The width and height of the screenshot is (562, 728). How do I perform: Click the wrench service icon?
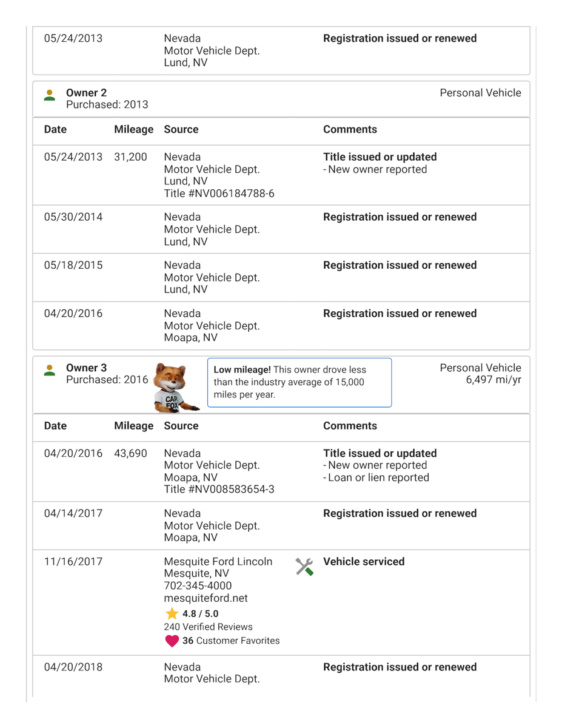[x=304, y=566]
